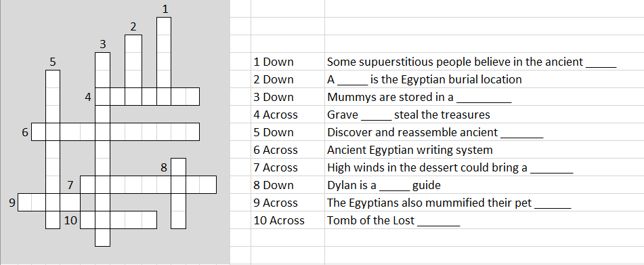Click the top square of 8 Down

pyautogui.click(x=178, y=167)
